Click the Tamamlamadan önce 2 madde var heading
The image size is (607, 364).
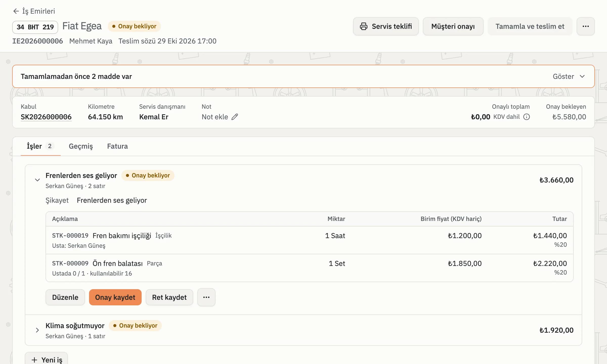(76, 76)
